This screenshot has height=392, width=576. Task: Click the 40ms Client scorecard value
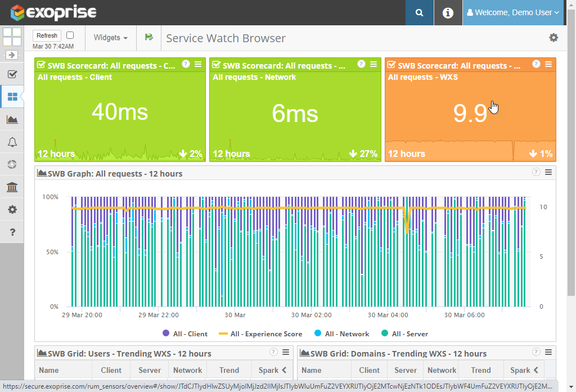(120, 112)
